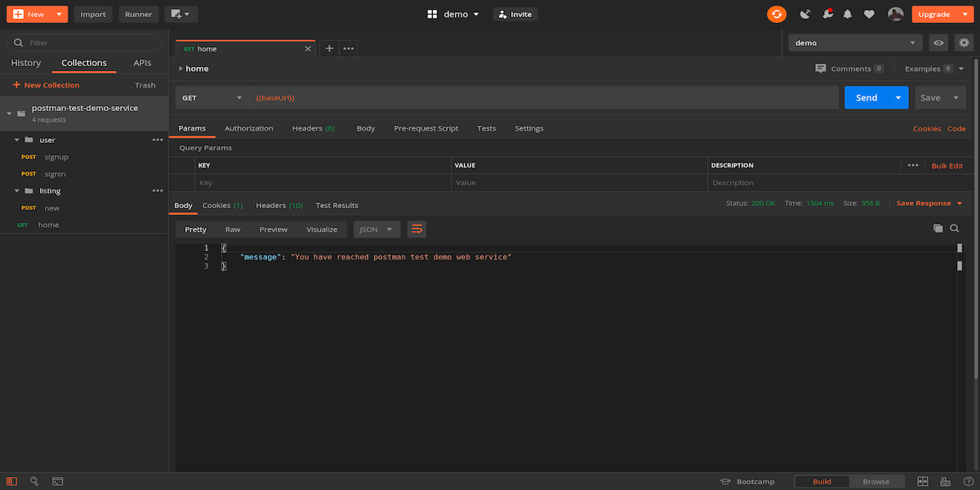The width and height of the screenshot is (980, 490).
Task: Open the listing folder options menu
Action: 158,190
